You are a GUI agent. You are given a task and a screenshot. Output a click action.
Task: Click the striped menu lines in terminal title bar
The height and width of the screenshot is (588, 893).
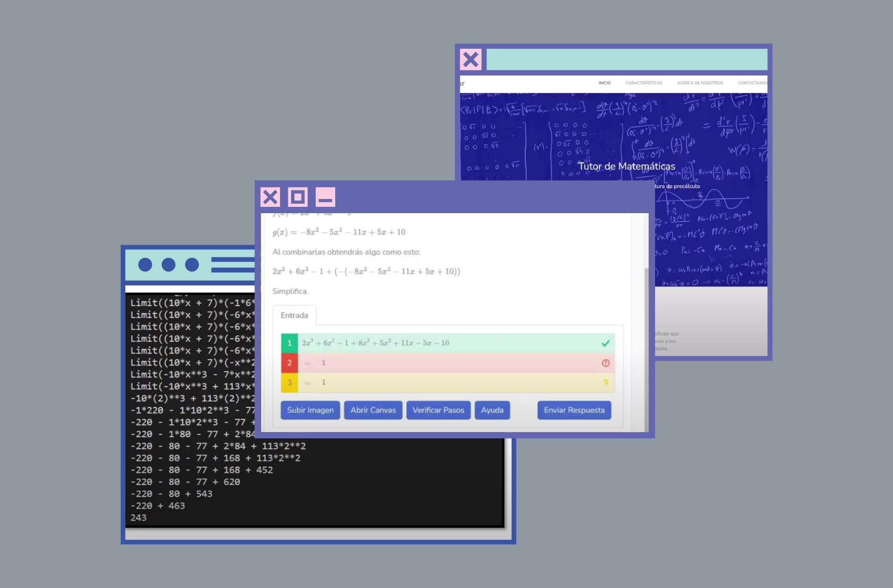click(x=233, y=265)
